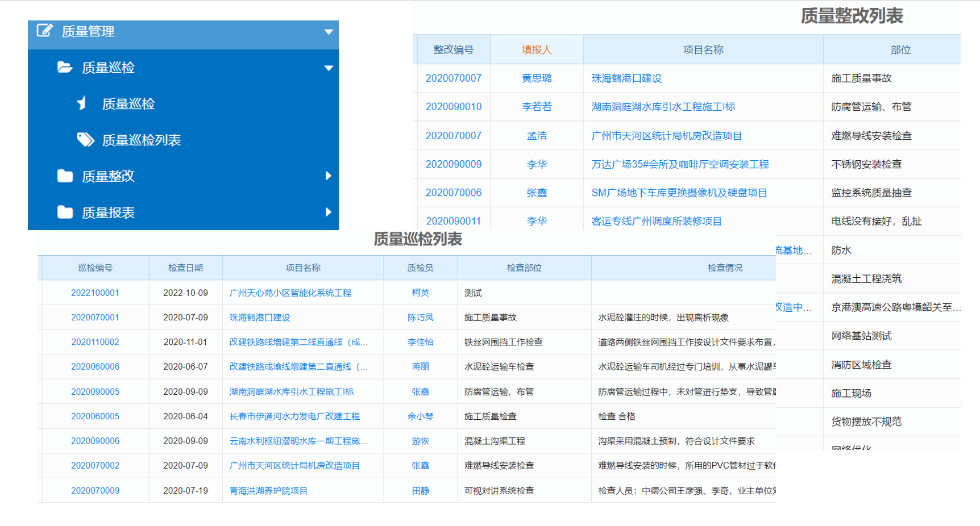Screen dimensions: 980x526
Task: Click the open folder icon beside 质量巡检
Action: coord(65,68)
